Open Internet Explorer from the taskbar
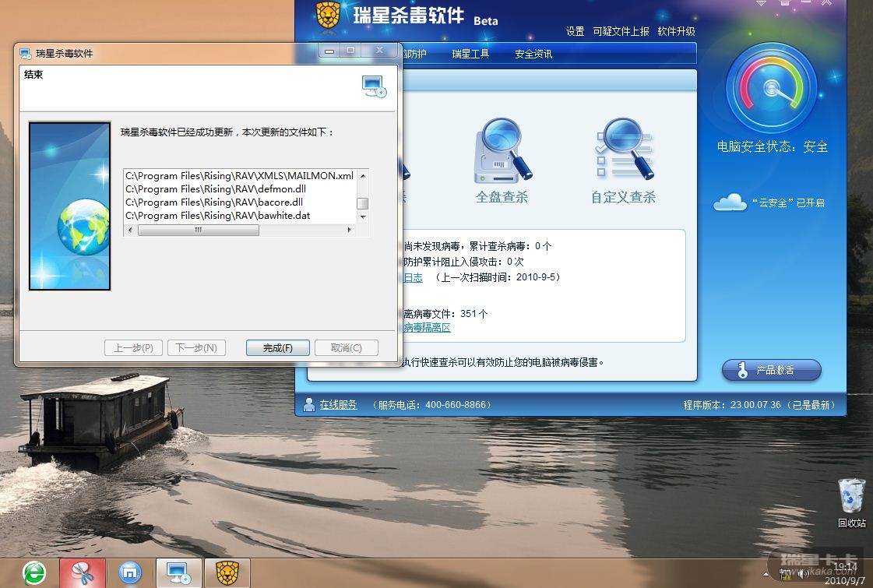Viewport: 873px width, 588px height. [34, 573]
